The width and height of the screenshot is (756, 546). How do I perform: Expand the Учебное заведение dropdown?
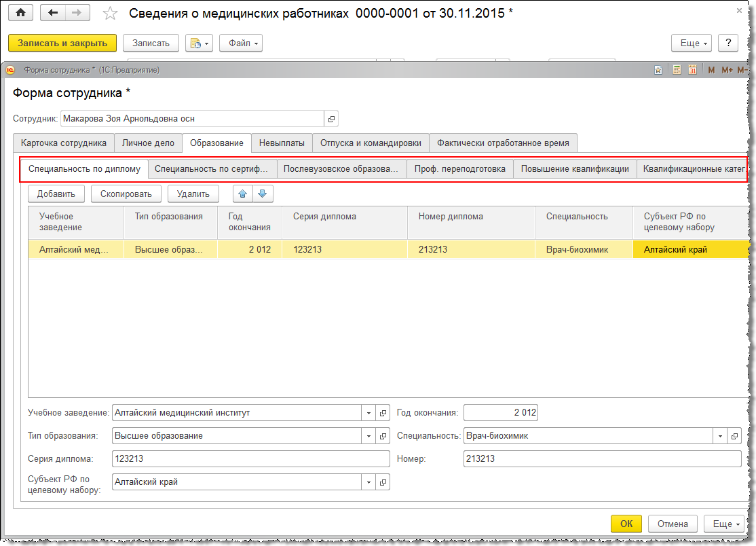(368, 413)
